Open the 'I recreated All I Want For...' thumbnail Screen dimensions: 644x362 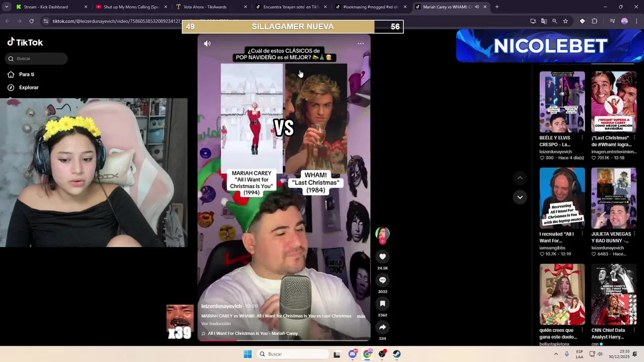click(x=562, y=198)
